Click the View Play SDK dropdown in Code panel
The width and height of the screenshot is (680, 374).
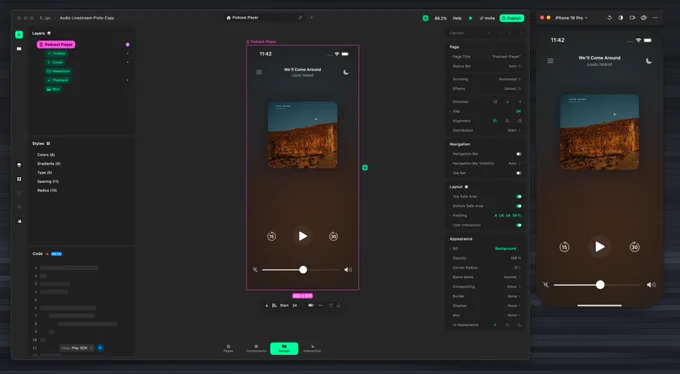point(77,348)
